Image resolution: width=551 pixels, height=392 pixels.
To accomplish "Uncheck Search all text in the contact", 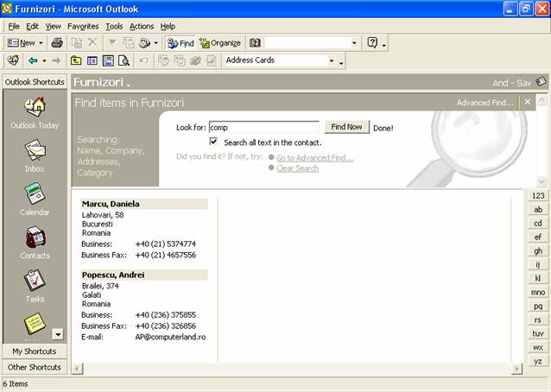I will click(x=213, y=142).
